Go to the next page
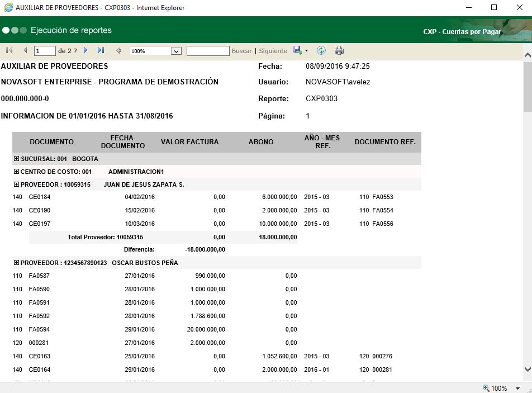 (x=85, y=50)
